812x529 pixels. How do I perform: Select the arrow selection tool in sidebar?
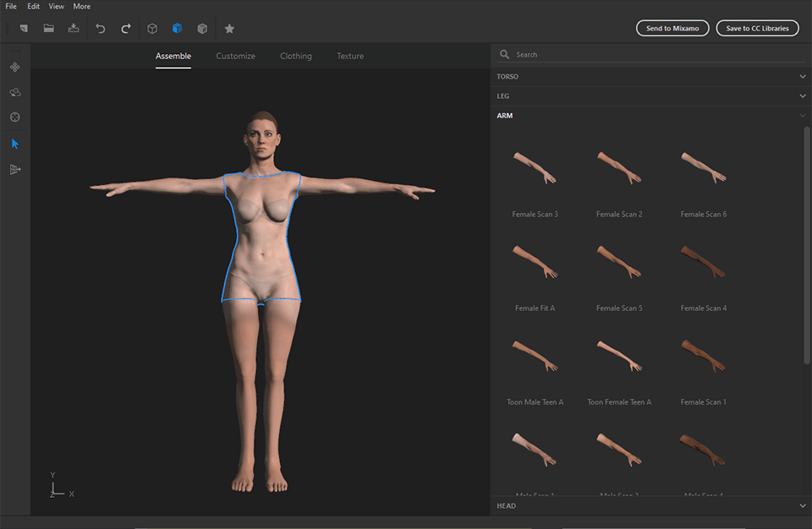coord(14,143)
